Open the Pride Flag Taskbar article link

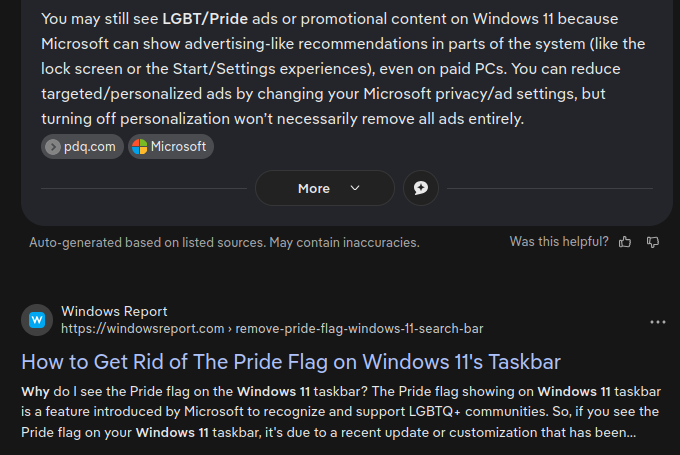point(291,362)
